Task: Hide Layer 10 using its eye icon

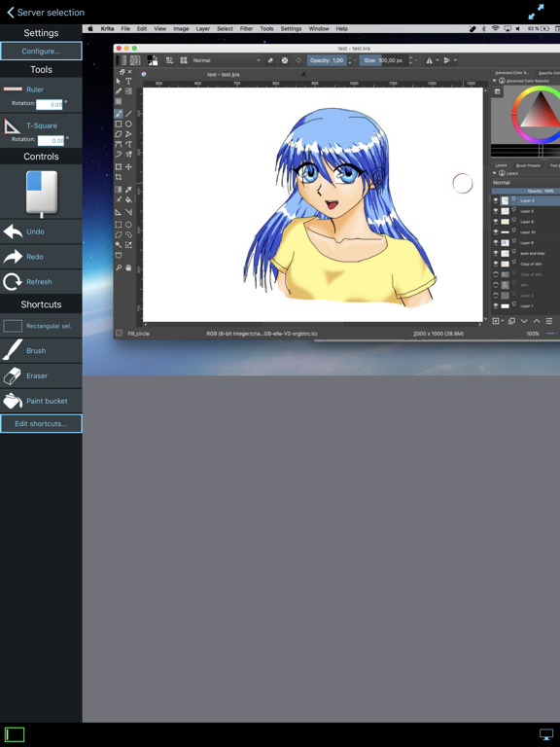Action: click(x=496, y=232)
